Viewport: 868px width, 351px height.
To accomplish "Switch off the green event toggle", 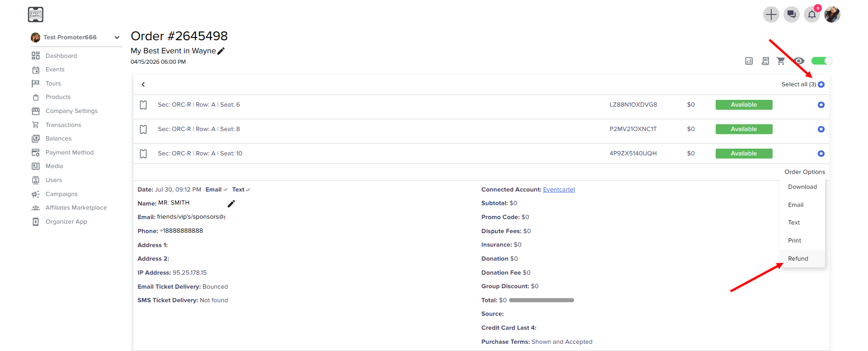I will click(x=821, y=61).
